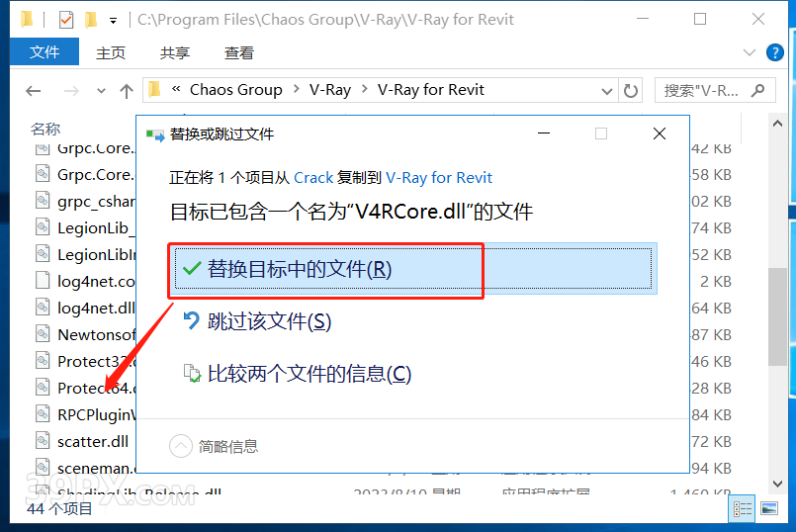Open quick access toolbar customize dropdown
The width and height of the screenshot is (796, 532).
(113, 21)
